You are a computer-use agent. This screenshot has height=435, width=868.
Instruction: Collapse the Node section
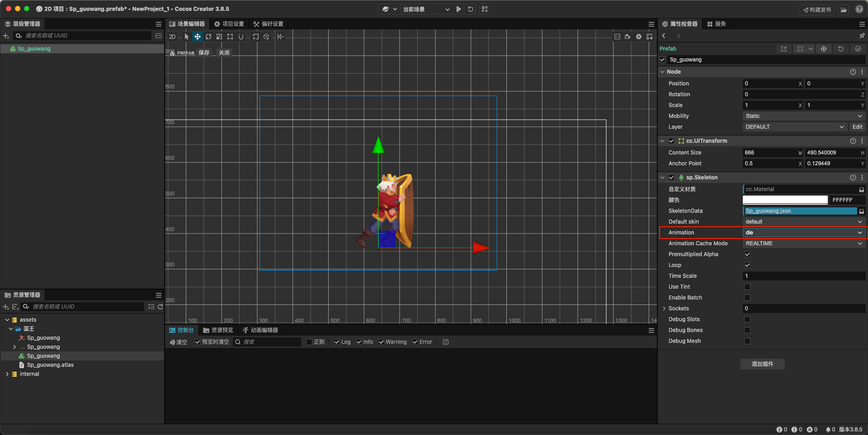pyautogui.click(x=662, y=72)
